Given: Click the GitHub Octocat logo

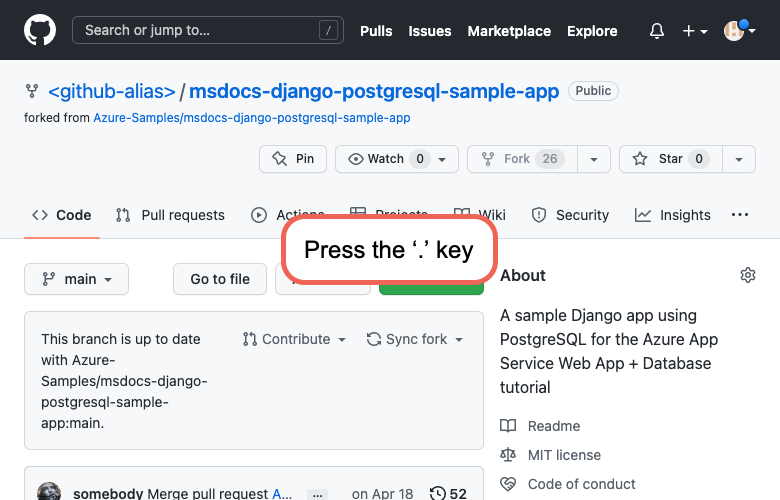Looking at the screenshot, I should click(x=40, y=30).
